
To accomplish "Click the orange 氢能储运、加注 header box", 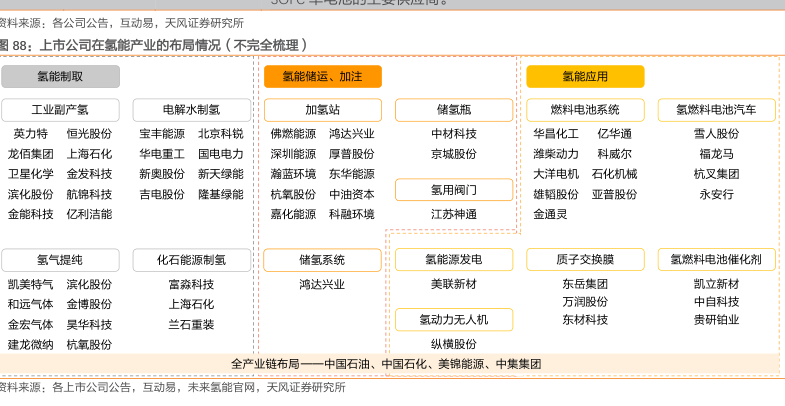I will (x=322, y=77).
